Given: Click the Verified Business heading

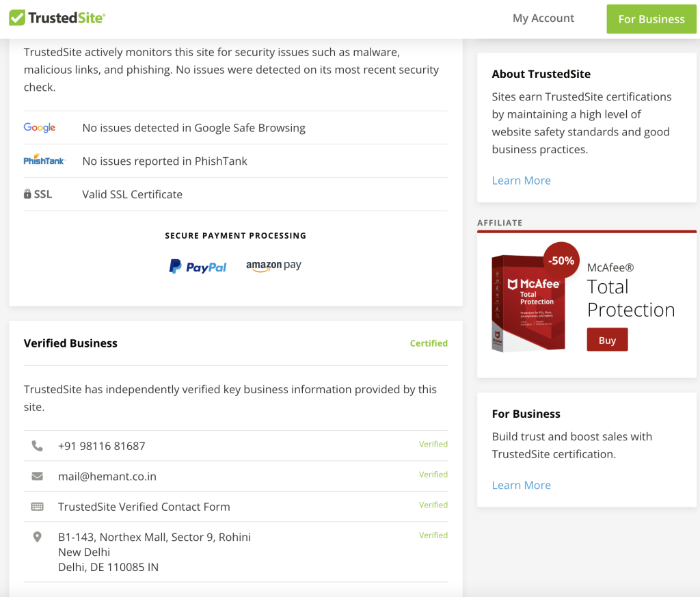Looking at the screenshot, I should [70, 343].
